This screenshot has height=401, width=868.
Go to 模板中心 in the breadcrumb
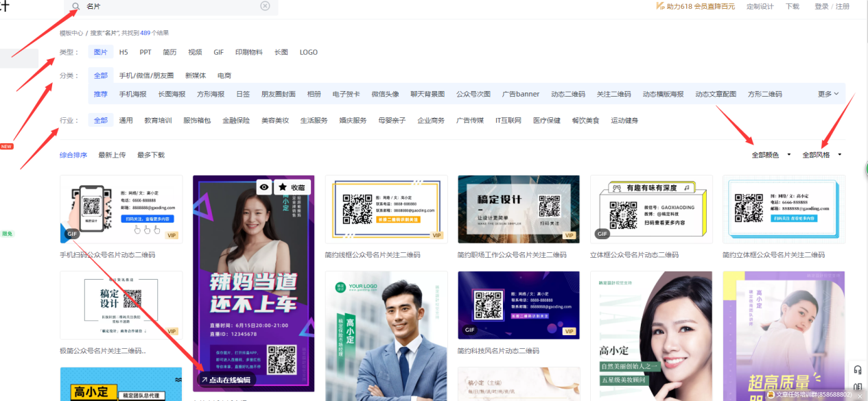point(71,32)
